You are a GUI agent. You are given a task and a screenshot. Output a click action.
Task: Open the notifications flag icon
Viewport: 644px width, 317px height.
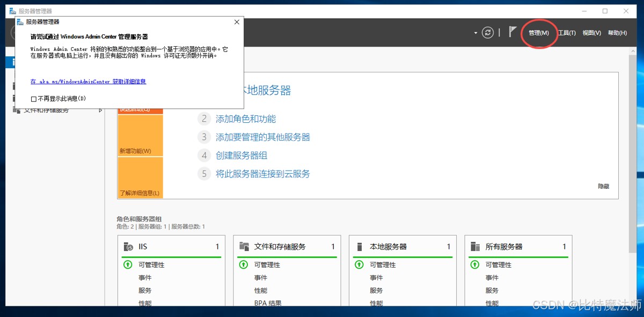(513, 32)
